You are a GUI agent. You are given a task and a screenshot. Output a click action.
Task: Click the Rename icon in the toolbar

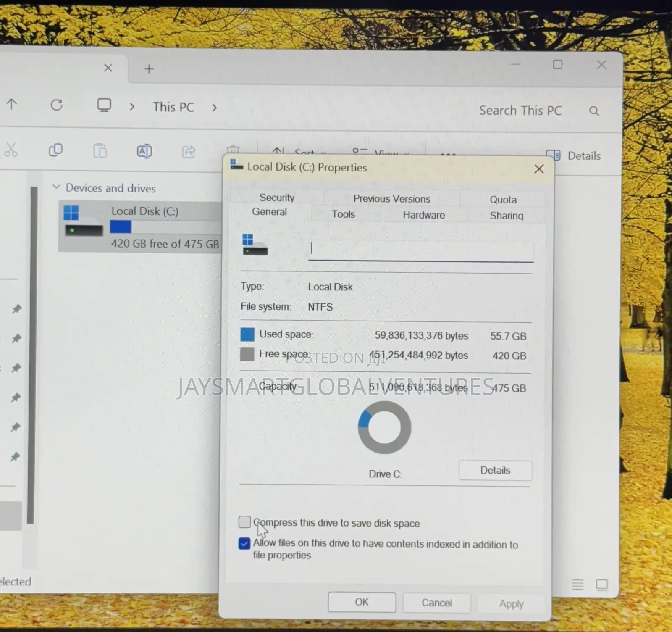click(144, 151)
